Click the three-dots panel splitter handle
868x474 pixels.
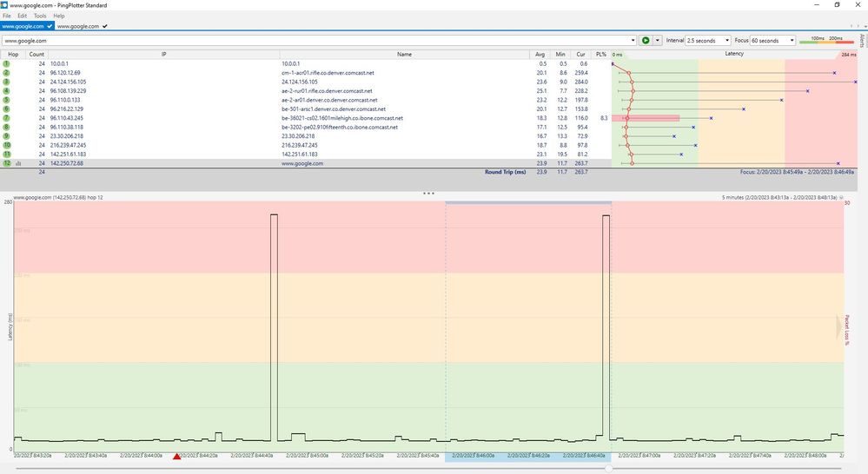click(428, 193)
